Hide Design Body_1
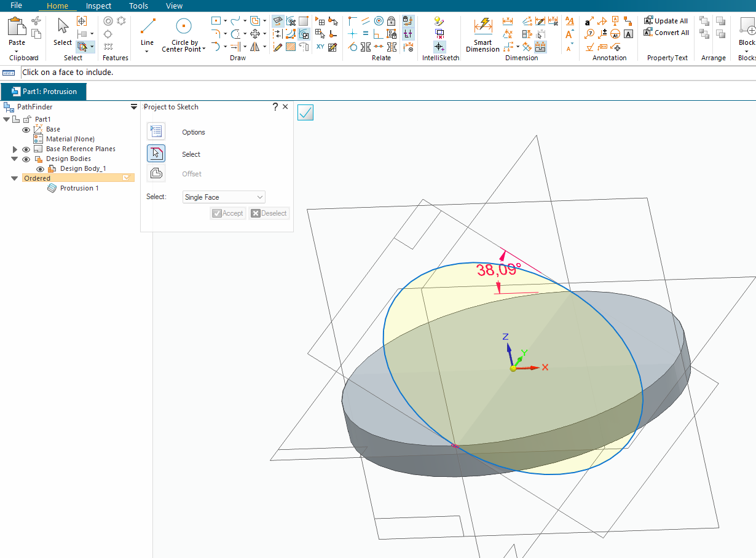Screen dimensions: 756x558 click(x=40, y=169)
